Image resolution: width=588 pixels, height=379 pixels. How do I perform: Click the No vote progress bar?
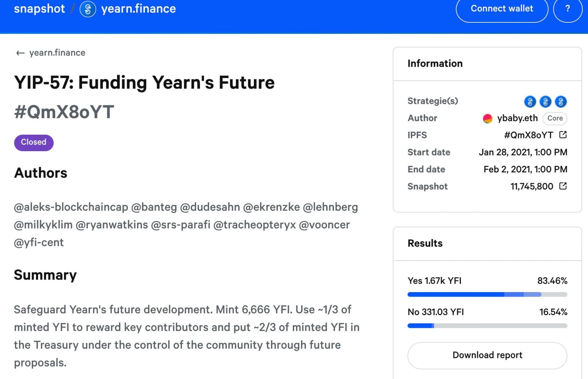487,326
